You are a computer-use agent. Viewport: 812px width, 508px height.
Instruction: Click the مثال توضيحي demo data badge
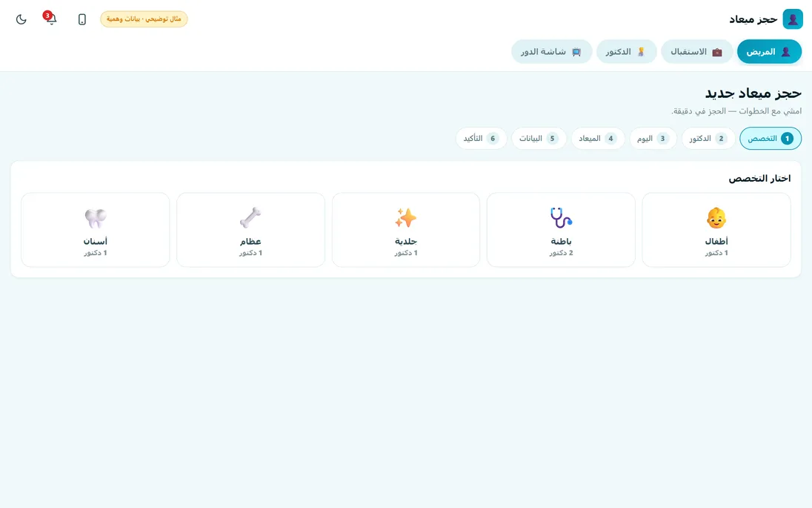pyautogui.click(x=144, y=19)
